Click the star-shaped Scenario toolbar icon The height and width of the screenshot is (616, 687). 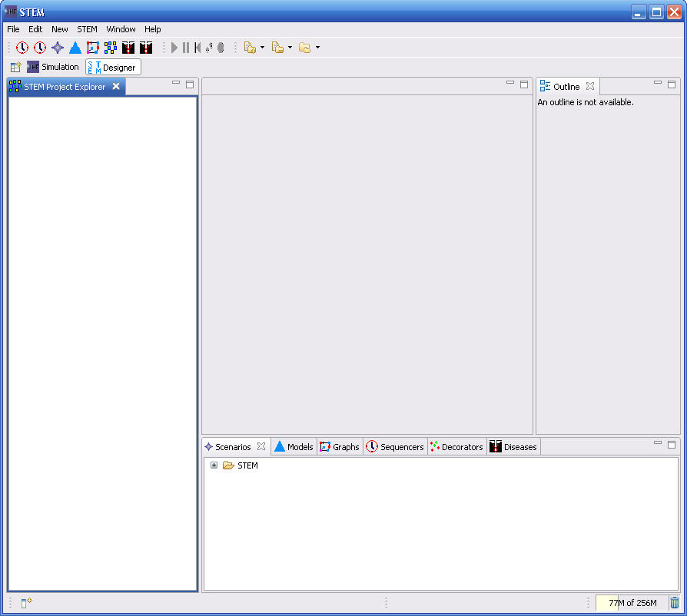point(58,48)
